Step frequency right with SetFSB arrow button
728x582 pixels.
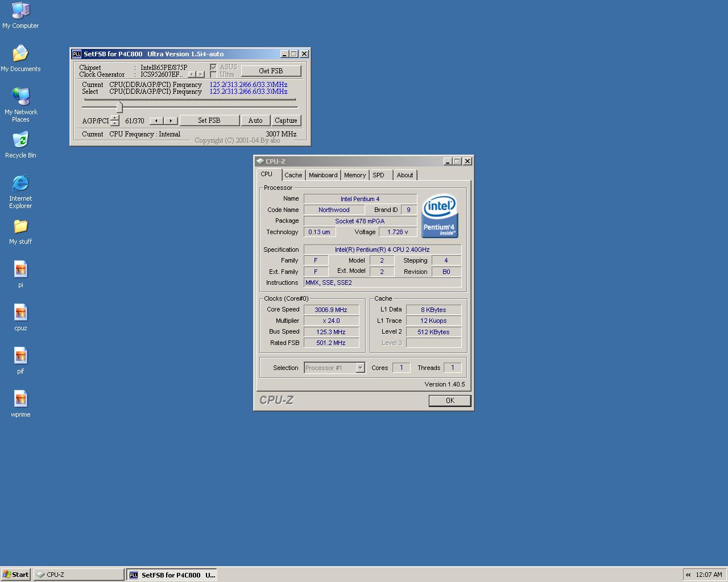(x=171, y=120)
